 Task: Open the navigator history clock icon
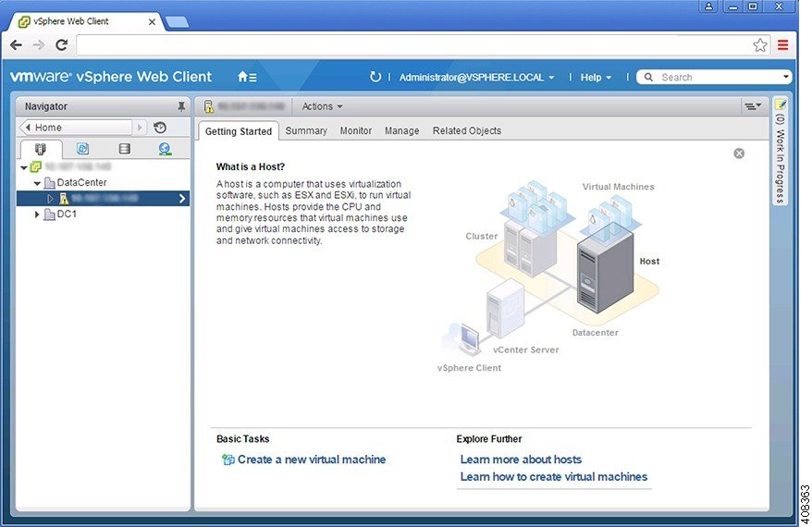click(x=160, y=128)
